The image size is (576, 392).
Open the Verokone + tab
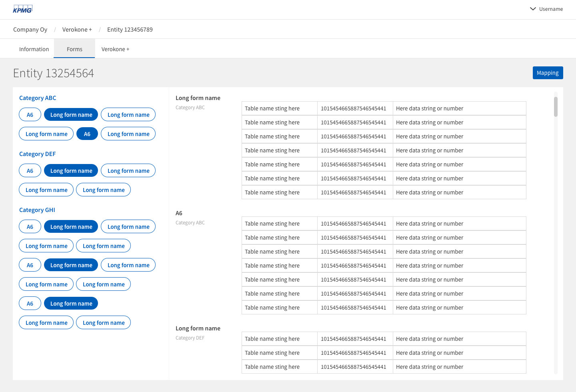pos(115,49)
